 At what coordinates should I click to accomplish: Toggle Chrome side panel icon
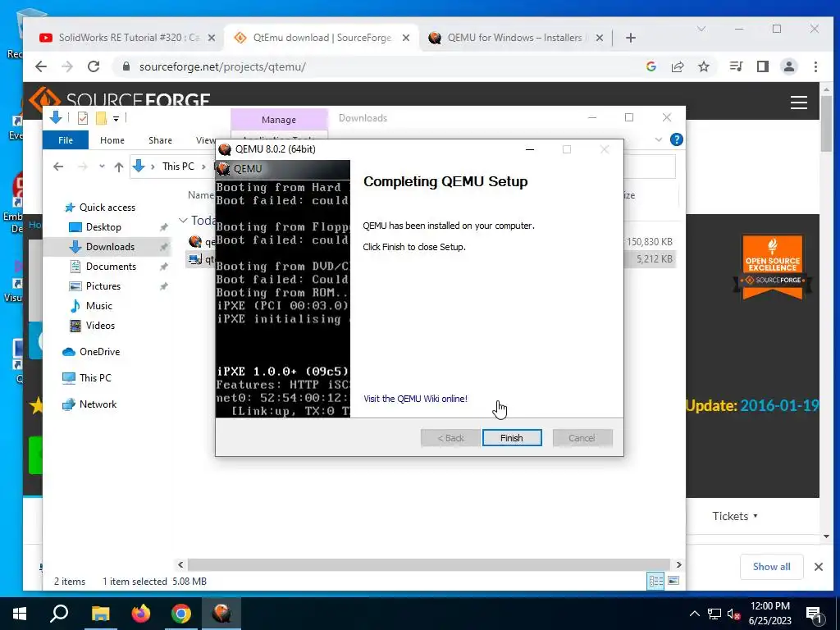(x=762, y=66)
